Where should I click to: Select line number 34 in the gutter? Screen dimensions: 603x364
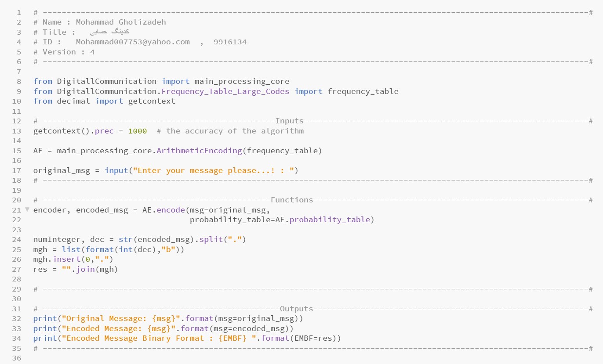pos(16,338)
